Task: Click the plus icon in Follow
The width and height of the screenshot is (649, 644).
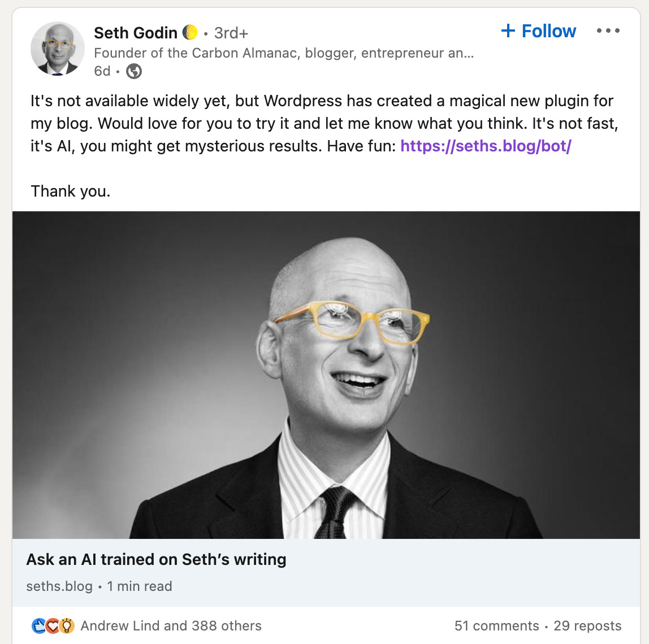Action: [508, 31]
